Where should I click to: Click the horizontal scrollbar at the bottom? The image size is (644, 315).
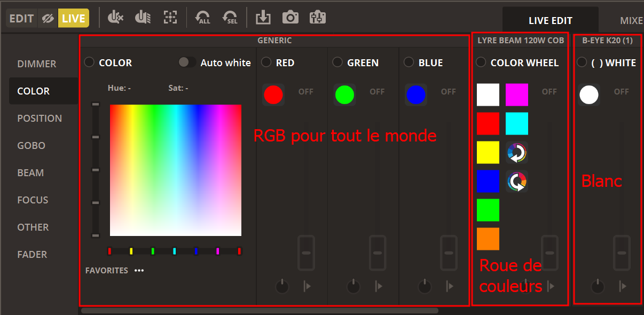coord(260,310)
